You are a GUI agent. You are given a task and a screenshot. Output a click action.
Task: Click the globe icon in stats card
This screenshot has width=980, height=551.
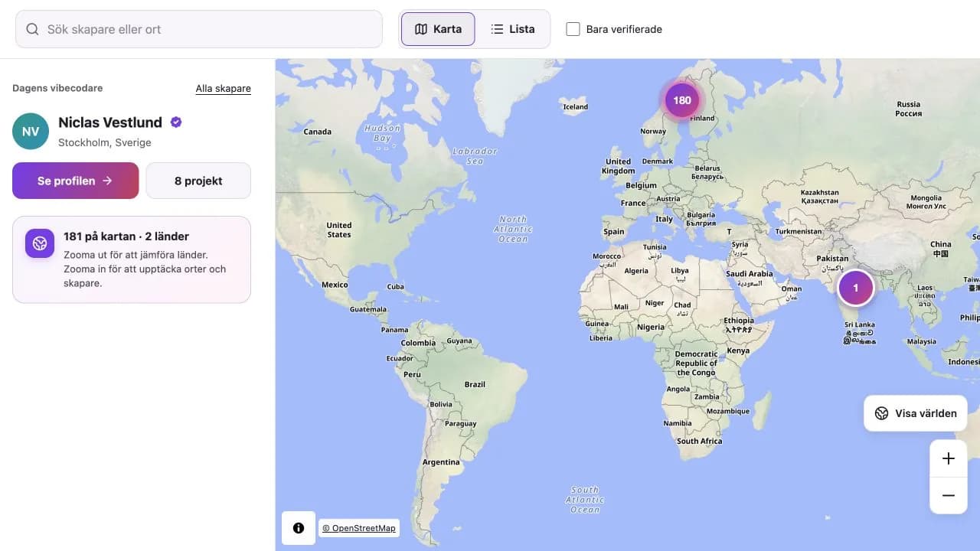pos(40,243)
